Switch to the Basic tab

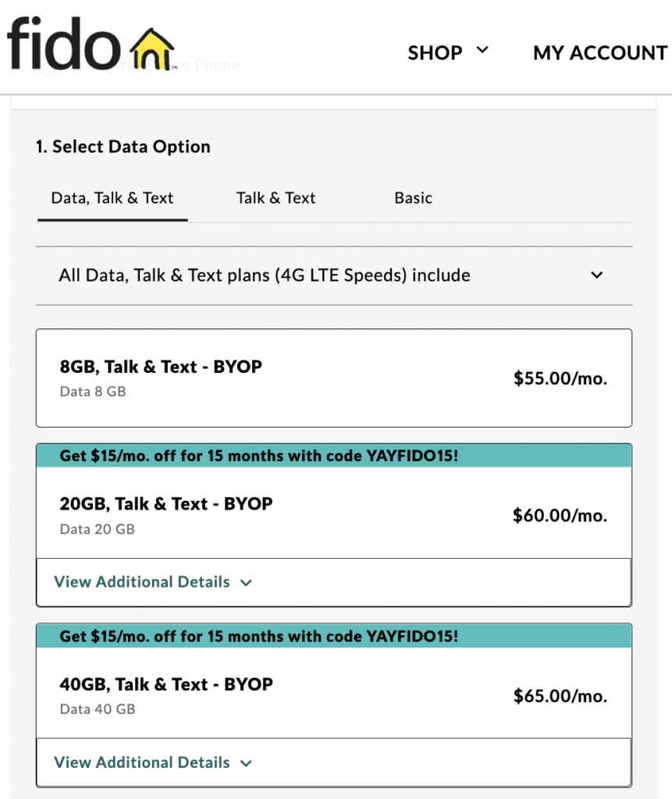tap(413, 198)
